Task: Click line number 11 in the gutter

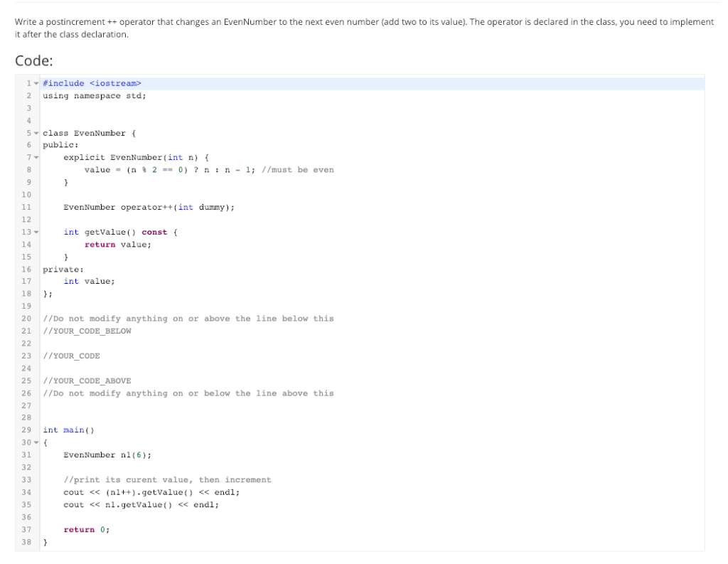Action: click(x=26, y=207)
